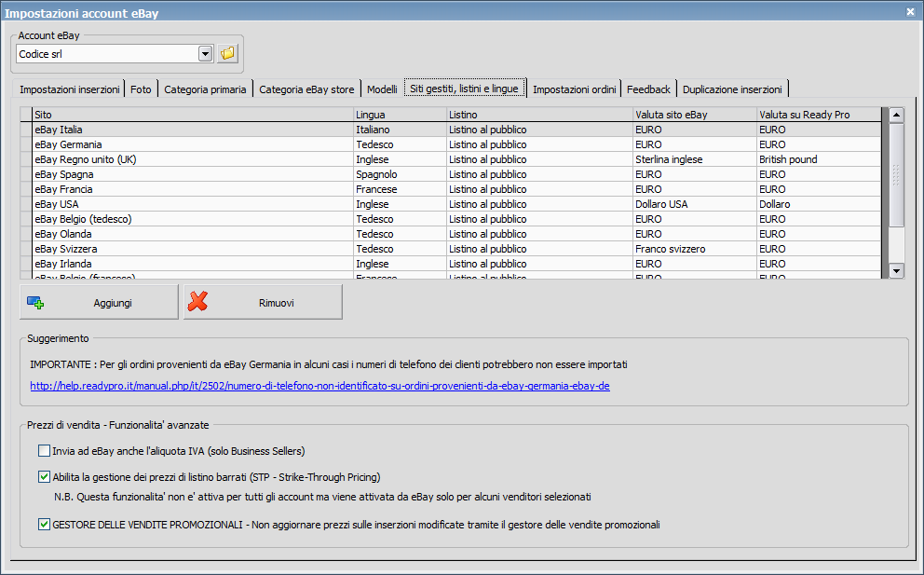
Task: Close the Impostazioni account eBay window
Action: click(x=910, y=12)
